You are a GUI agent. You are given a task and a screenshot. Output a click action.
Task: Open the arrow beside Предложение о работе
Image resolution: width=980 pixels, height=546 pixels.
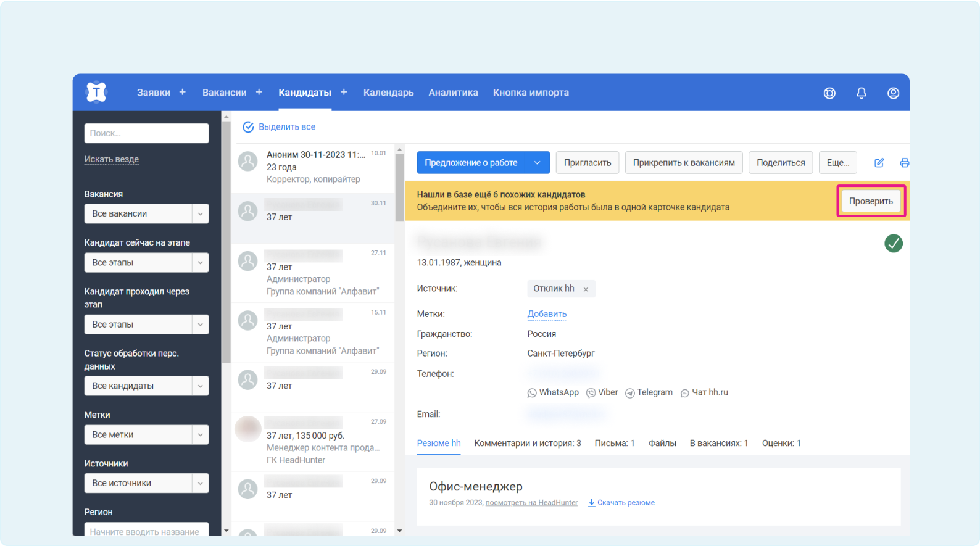pyautogui.click(x=537, y=163)
